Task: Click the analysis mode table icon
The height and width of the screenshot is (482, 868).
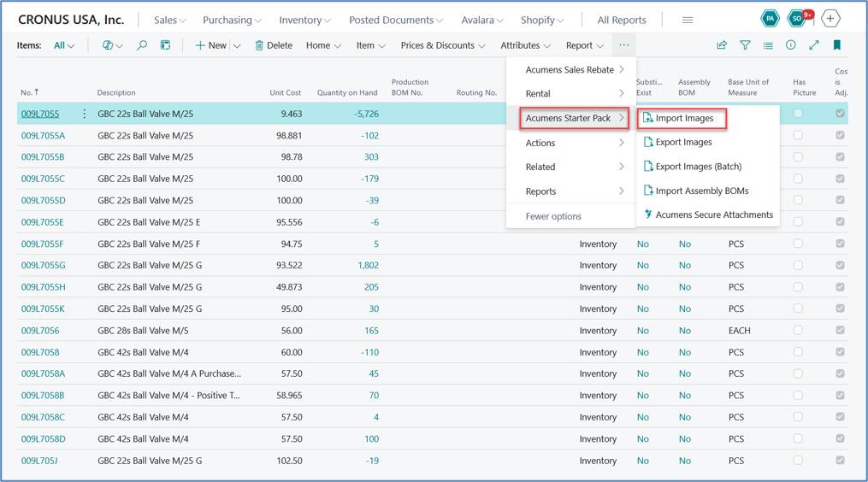Action: [166, 45]
